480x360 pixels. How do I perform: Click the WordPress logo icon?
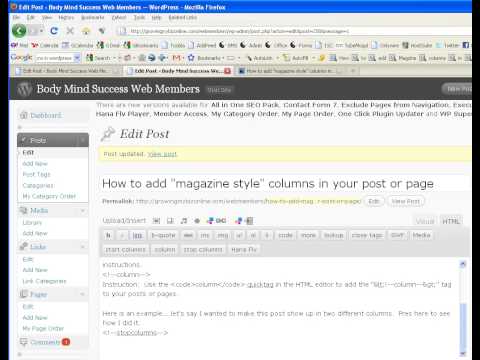pos(24,89)
